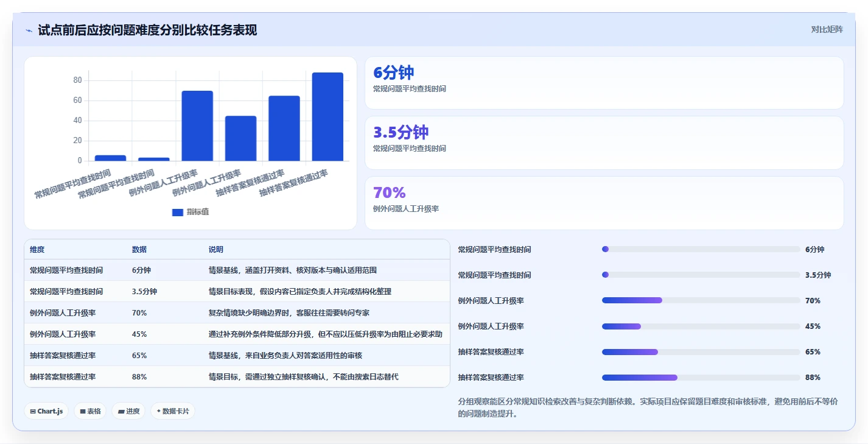
Task: Click the progress bar valued 70%
Action: (701, 300)
